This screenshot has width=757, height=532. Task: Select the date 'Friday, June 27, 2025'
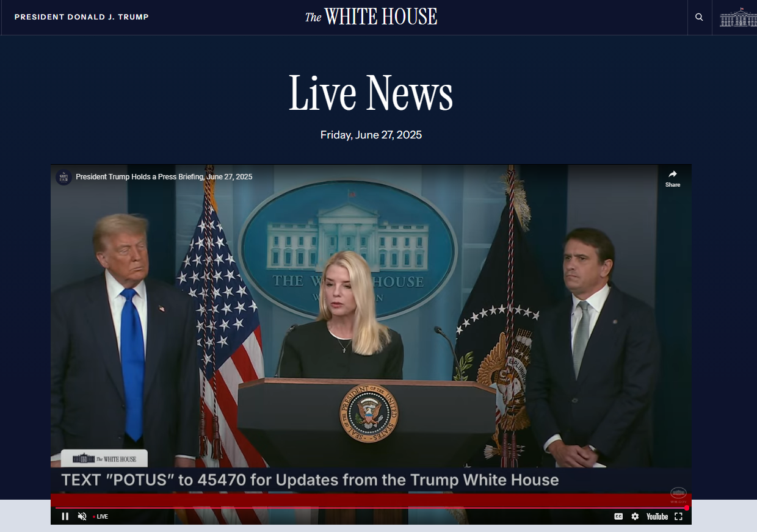(371, 135)
